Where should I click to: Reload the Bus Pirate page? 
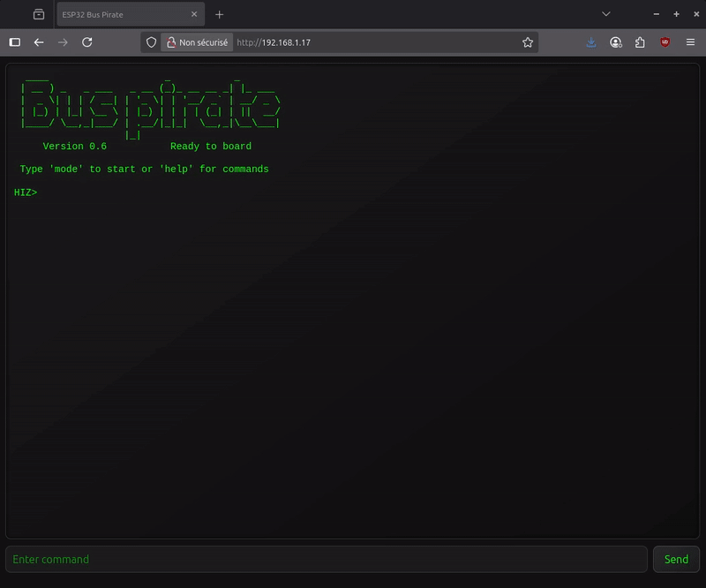point(87,42)
